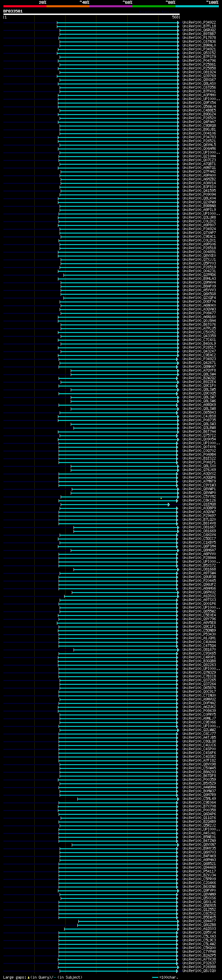Click the query end position 568
The width and height of the screenshot is (222, 980).
click(x=175, y=17)
